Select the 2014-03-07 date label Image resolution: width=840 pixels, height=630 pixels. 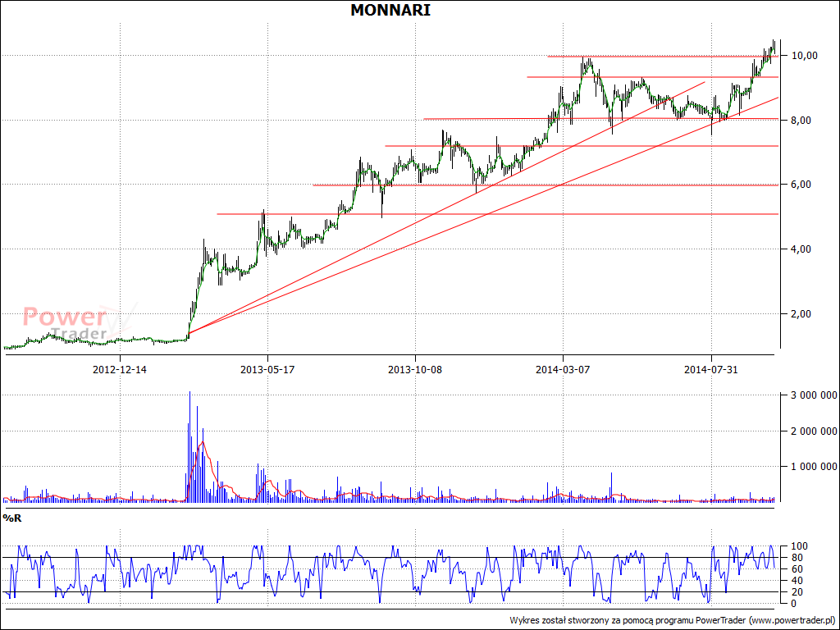[563, 370]
